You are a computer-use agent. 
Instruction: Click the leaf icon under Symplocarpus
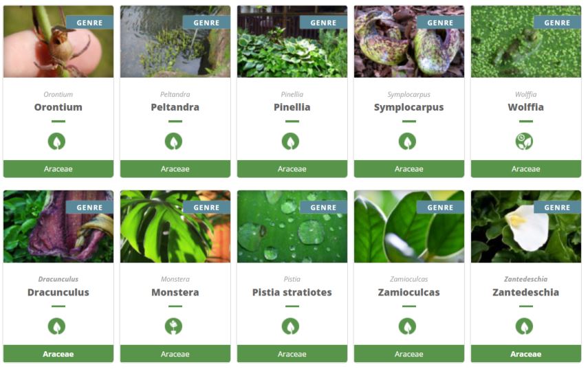point(408,142)
